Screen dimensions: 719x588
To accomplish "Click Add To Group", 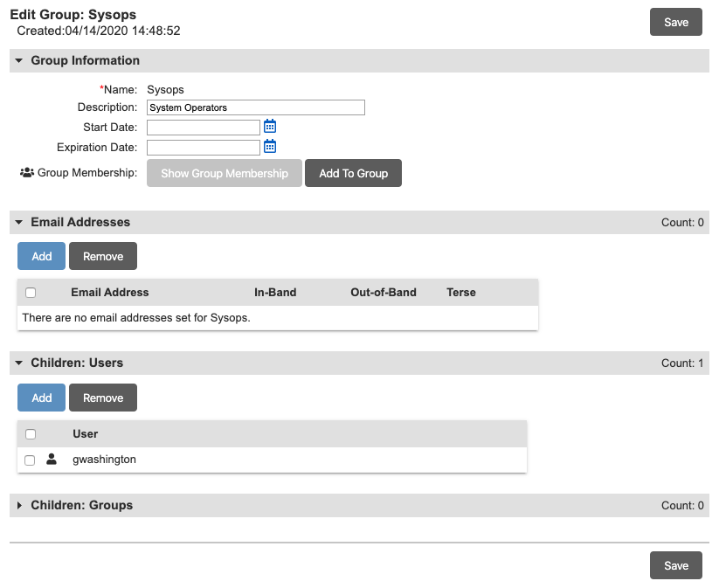I will 353,173.
